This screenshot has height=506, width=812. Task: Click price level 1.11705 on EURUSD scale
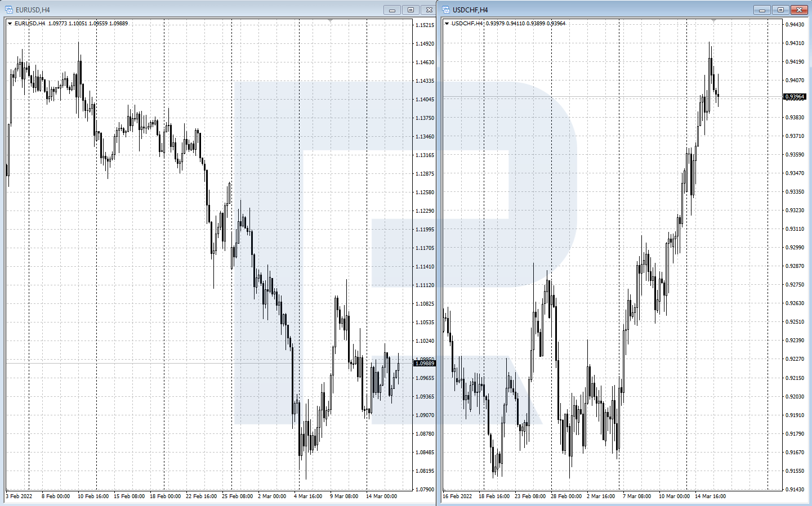pos(425,248)
